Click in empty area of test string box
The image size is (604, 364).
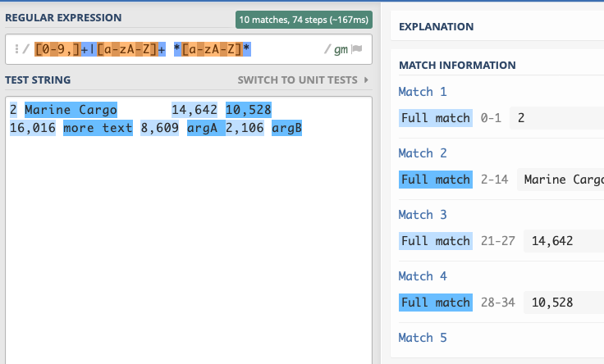pyautogui.click(x=188, y=246)
